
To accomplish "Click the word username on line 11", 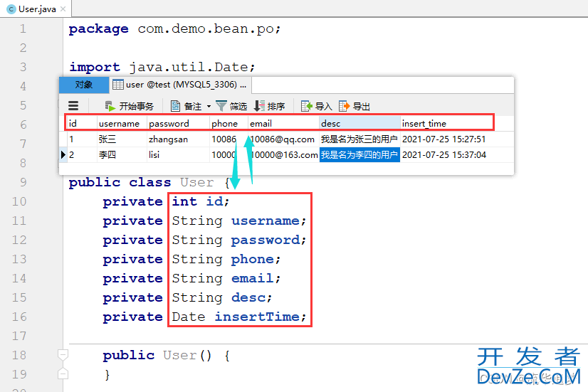I will point(266,221).
